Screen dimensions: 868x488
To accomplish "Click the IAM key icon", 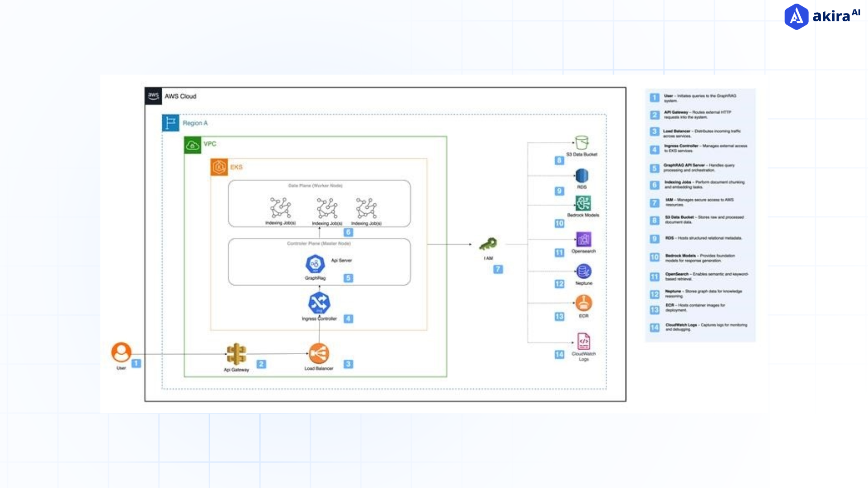I will [x=489, y=243].
